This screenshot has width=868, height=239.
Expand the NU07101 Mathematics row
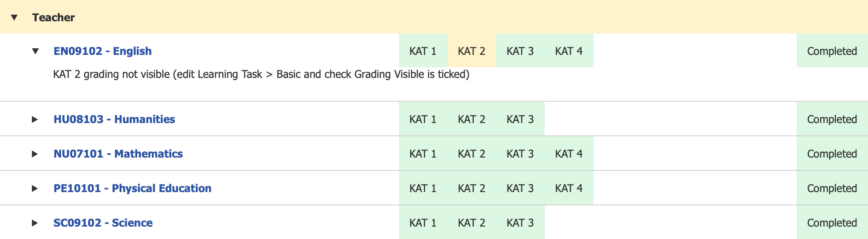(35, 154)
